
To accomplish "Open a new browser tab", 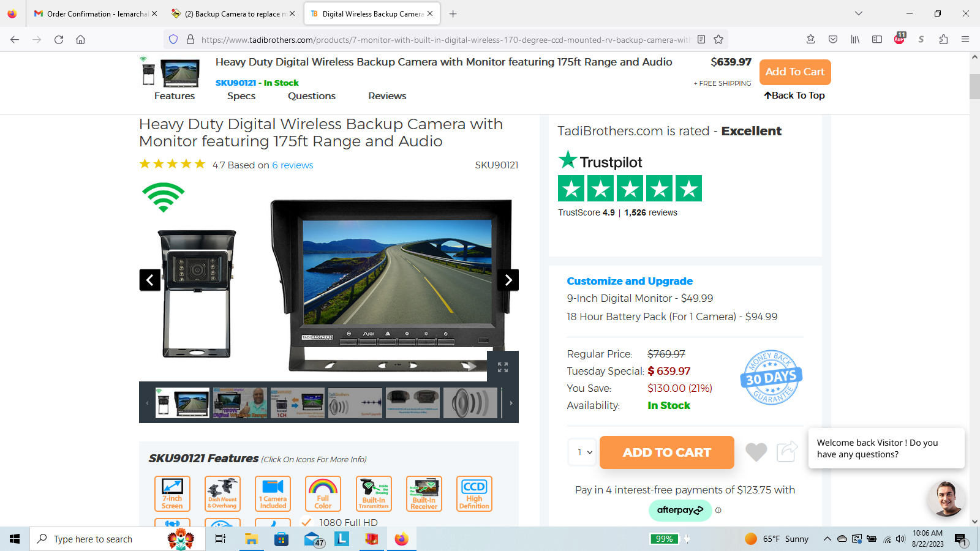I will click(453, 13).
